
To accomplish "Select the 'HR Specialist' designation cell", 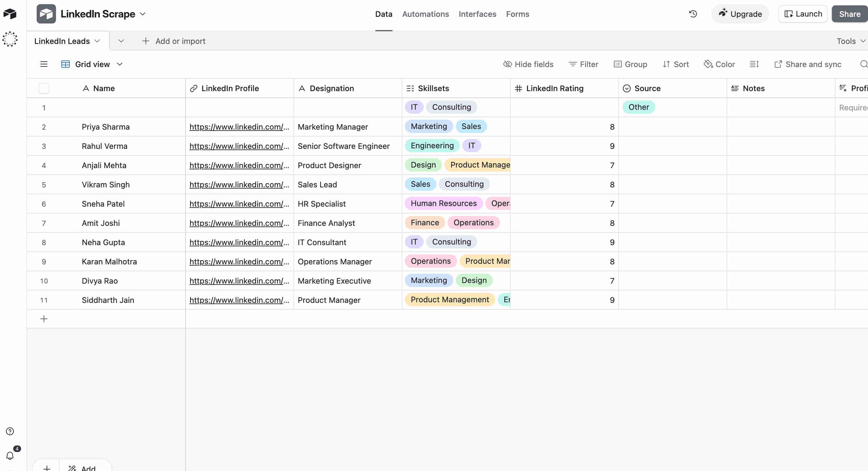I will pyautogui.click(x=348, y=204).
